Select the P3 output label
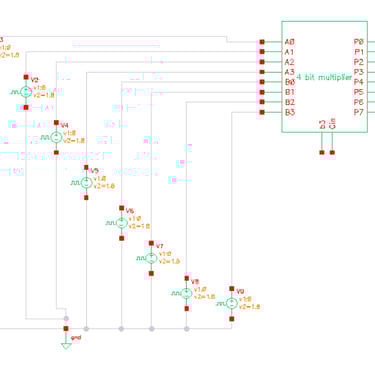Image resolution: width=375 pixels, height=366 pixels. pyautogui.click(x=358, y=72)
